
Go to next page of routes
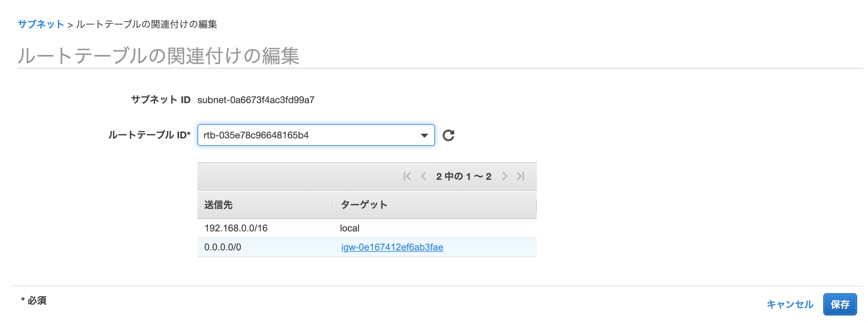[505, 176]
